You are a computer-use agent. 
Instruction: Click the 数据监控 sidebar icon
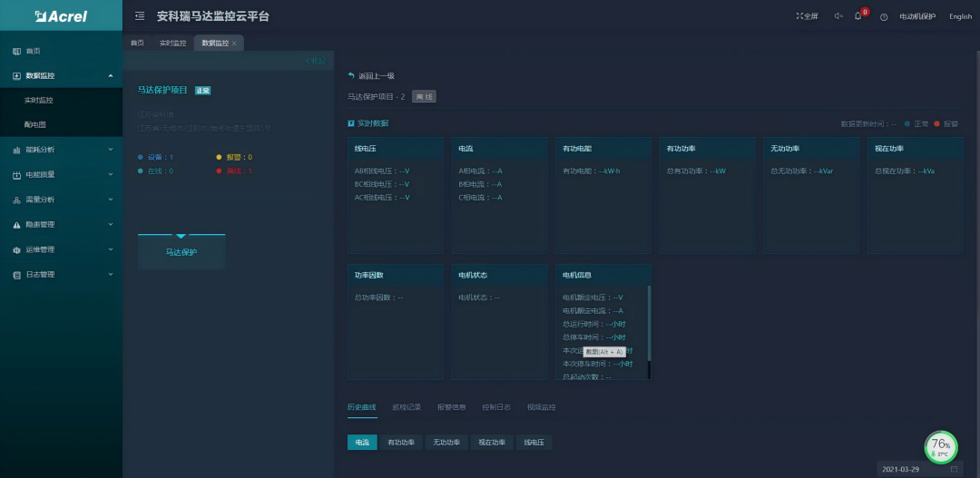17,75
